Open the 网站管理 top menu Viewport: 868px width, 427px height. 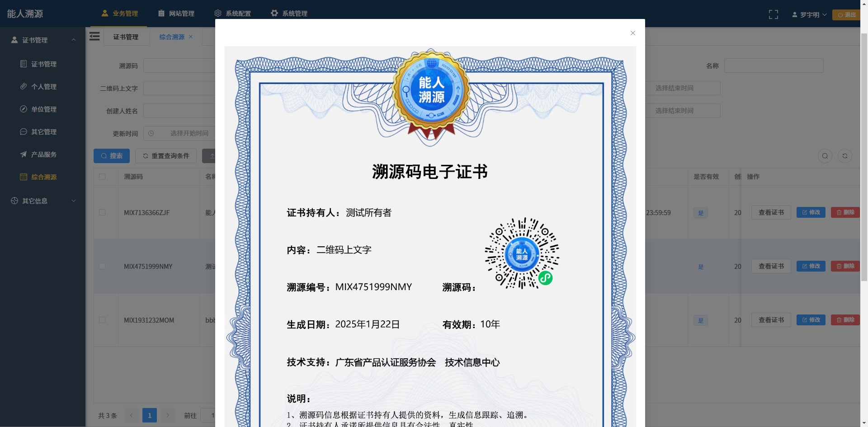176,14
